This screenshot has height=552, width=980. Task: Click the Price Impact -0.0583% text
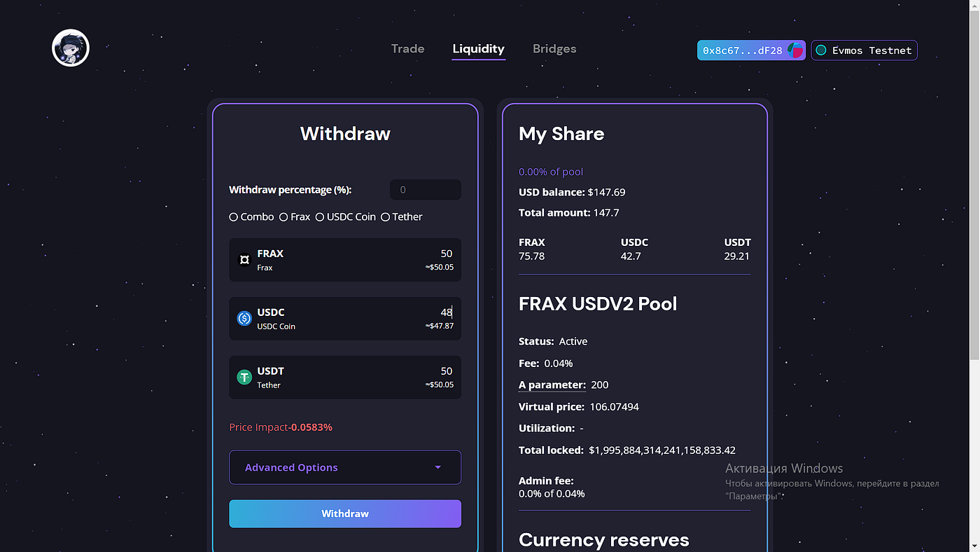(281, 427)
